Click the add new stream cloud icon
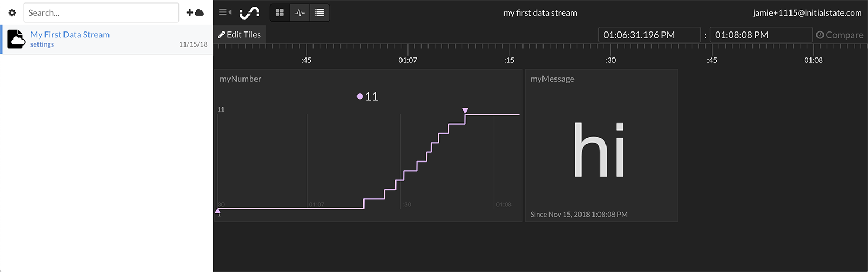 195,12
